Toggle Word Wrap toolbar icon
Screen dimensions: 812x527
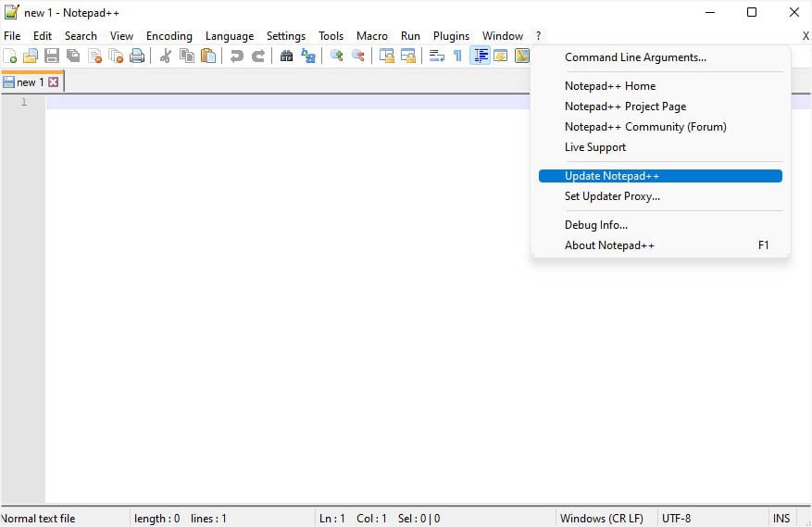point(436,56)
